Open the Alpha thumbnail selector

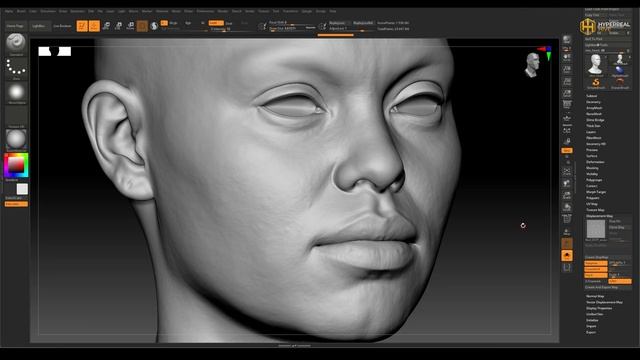[16, 92]
